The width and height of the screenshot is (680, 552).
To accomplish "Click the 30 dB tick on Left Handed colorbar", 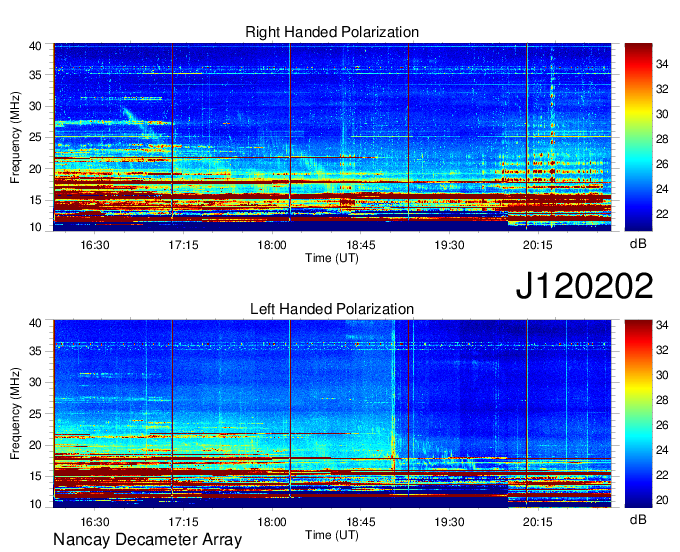I will click(x=662, y=375).
